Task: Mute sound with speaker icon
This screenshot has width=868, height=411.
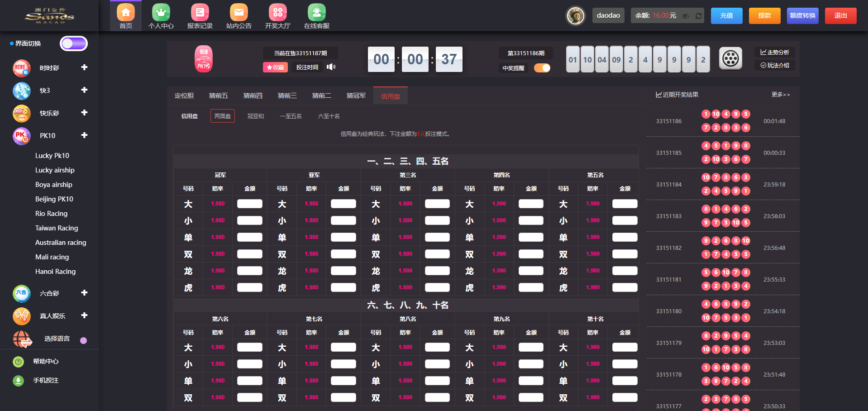Action: (x=331, y=67)
